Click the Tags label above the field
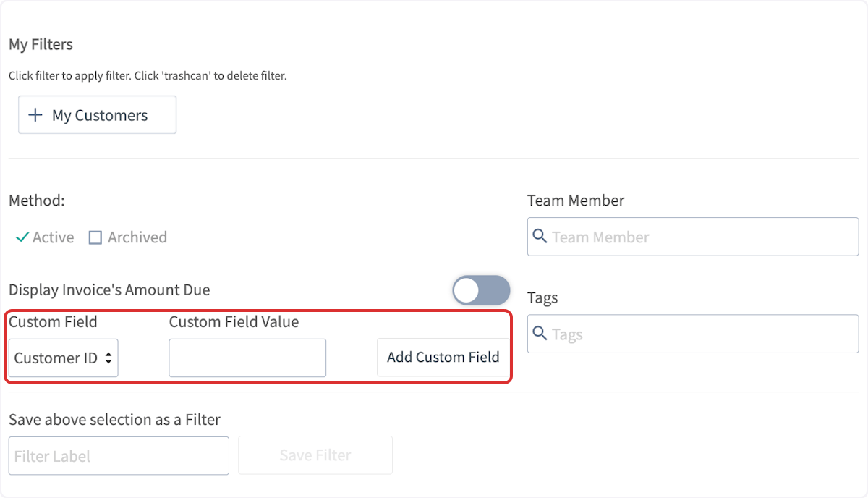868x498 pixels. 542,298
